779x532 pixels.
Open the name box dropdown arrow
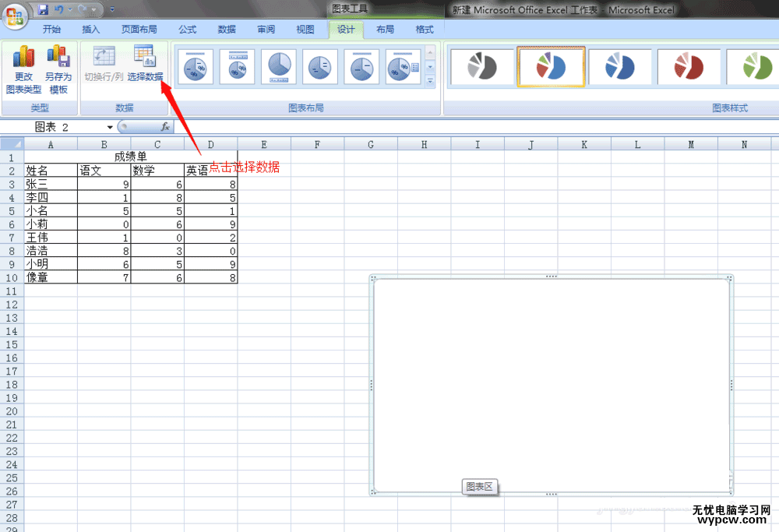[x=110, y=127]
